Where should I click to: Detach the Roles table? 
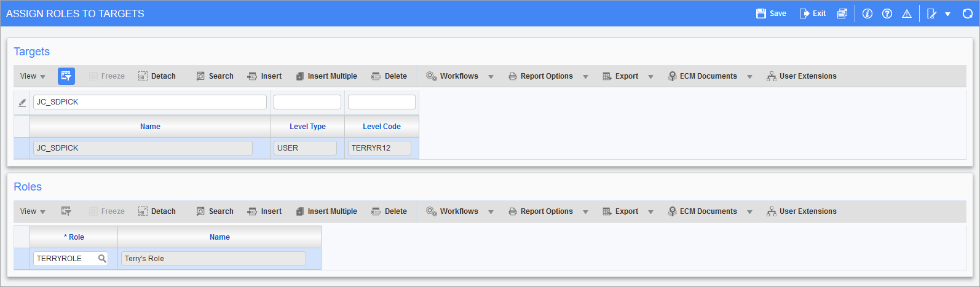pos(157,211)
